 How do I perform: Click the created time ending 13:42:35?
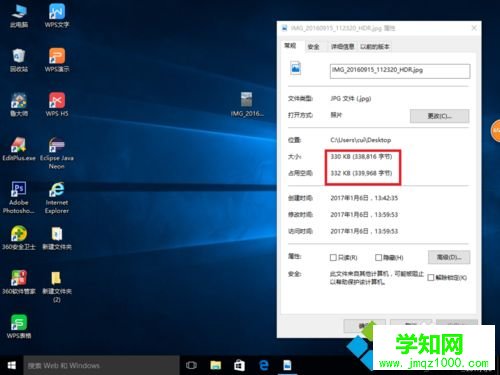(364, 198)
